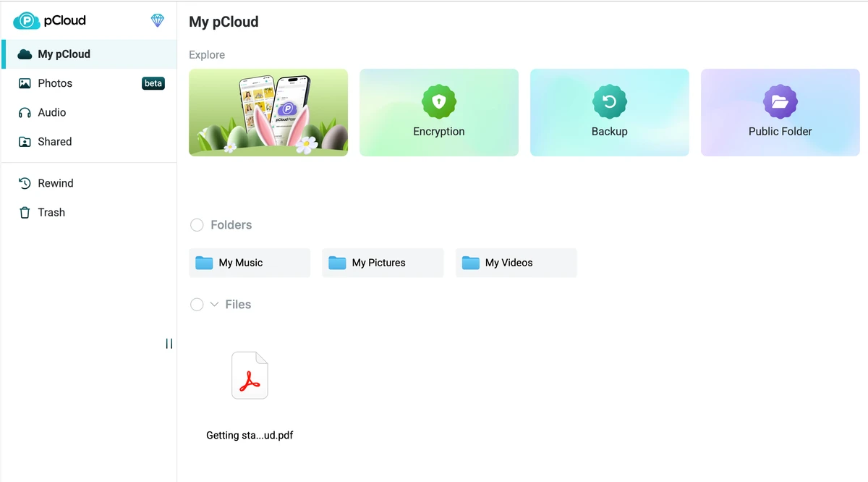This screenshot has height=482, width=868.
Task: Click the Audio headphones icon
Action: [25, 113]
